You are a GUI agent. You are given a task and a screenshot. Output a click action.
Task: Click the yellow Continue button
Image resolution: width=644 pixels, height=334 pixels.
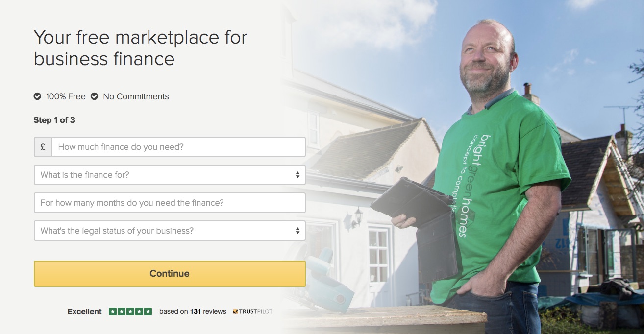(x=170, y=274)
